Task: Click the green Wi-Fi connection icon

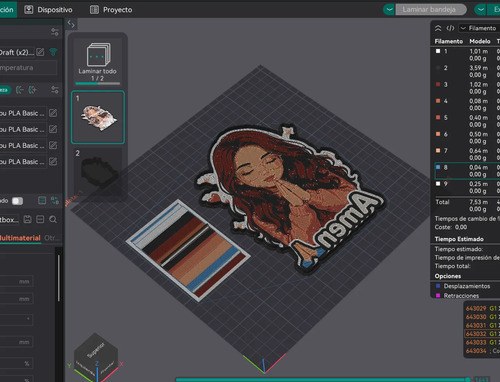Action: (53, 52)
